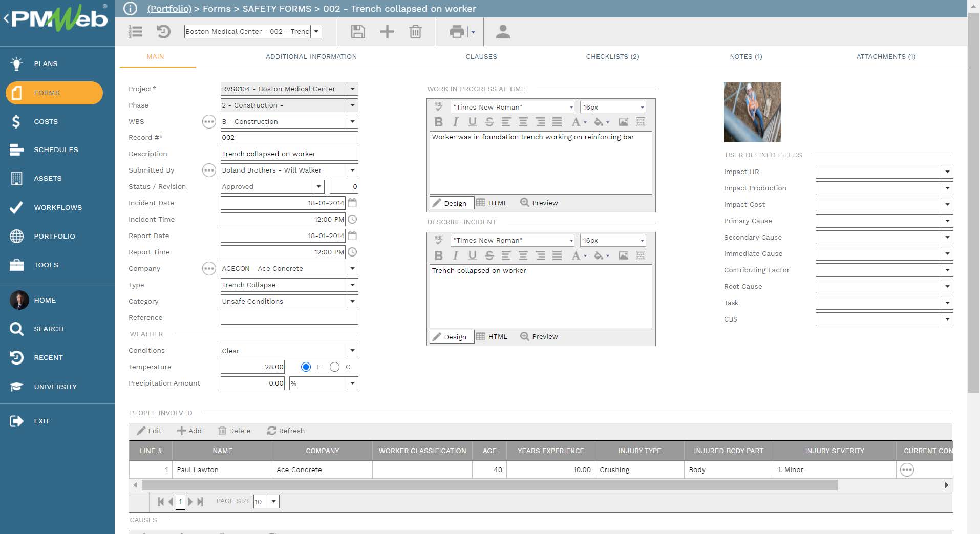980x534 pixels.
Task: Switch to the Notes (1) tab
Action: point(746,56)
